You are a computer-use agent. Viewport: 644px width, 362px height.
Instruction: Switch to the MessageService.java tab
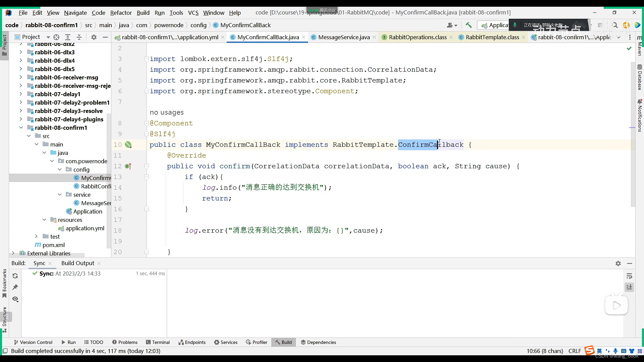[x=344, y=37]
